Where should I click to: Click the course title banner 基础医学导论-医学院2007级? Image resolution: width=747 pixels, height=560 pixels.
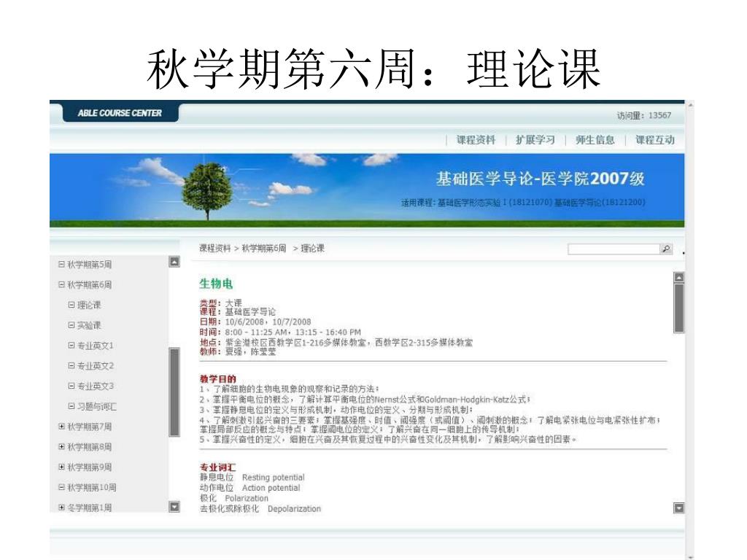pos(541,179)
